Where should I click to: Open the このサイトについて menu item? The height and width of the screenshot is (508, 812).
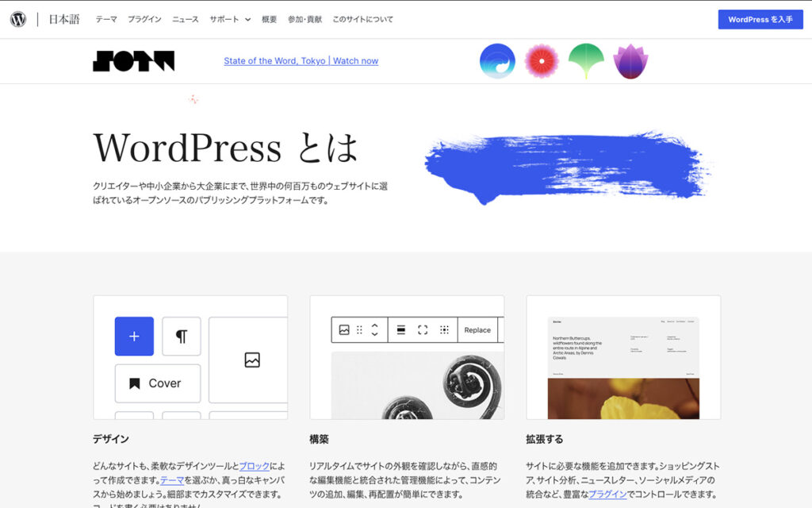click(x=363, y=19)
